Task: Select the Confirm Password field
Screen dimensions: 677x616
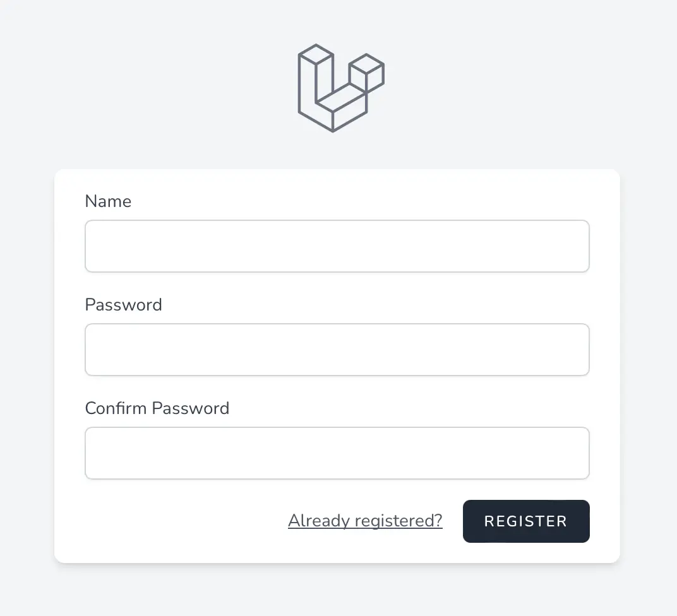Action: (337, 453)
